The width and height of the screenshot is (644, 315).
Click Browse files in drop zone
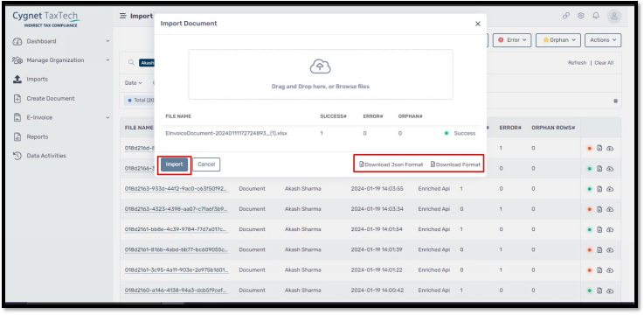click(x=352, y=87)
